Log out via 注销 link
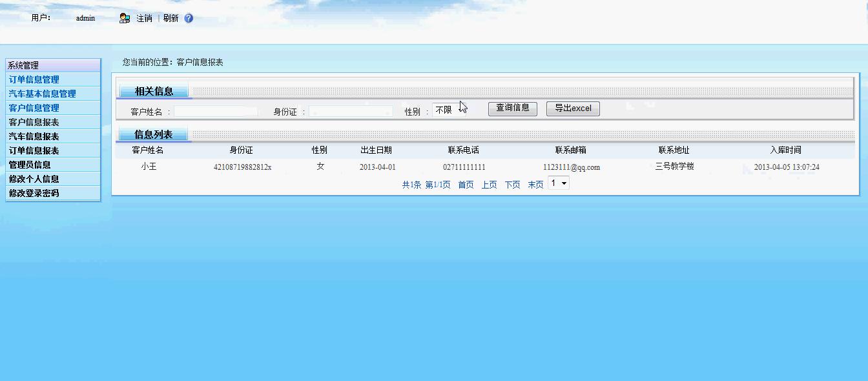Screen dimensions: 868x381 144,18
